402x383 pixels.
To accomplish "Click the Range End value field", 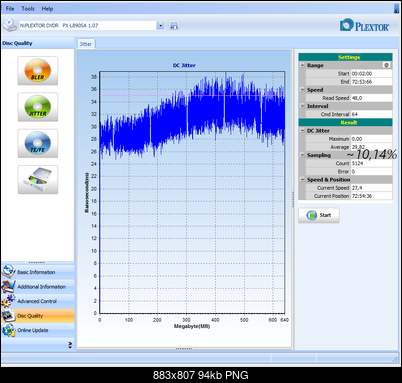I will (371, 82).
